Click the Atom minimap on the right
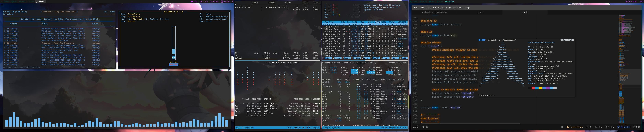Viewport: 644px width, 132px height. coord(630,69)
